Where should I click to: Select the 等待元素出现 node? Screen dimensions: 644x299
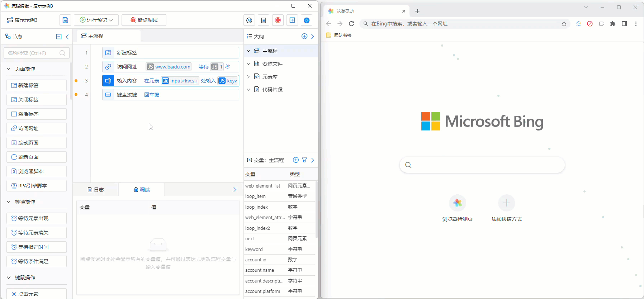coord(37,218)
